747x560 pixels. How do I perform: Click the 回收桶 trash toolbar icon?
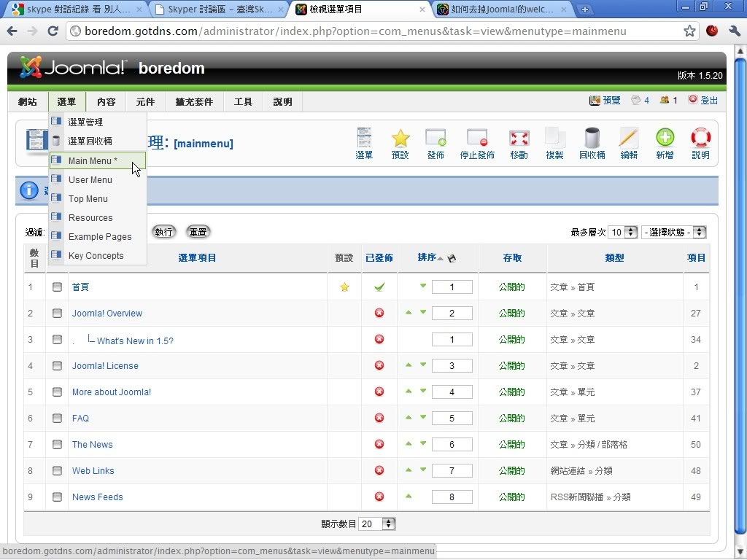tap(592, 144)
